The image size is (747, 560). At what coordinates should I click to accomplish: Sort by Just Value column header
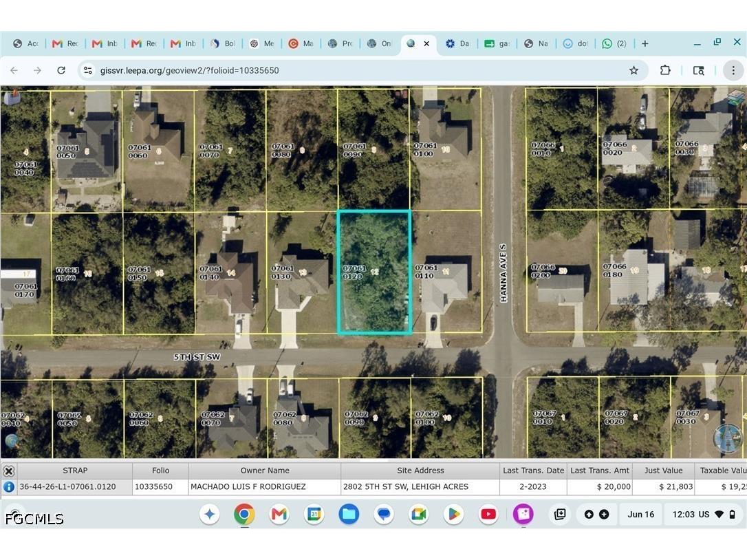(x=663, y=471)
